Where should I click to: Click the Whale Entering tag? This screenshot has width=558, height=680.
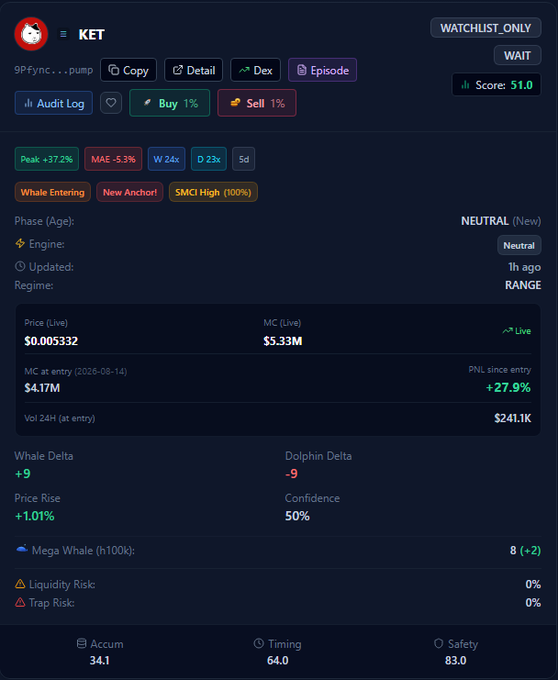[52, 192]
